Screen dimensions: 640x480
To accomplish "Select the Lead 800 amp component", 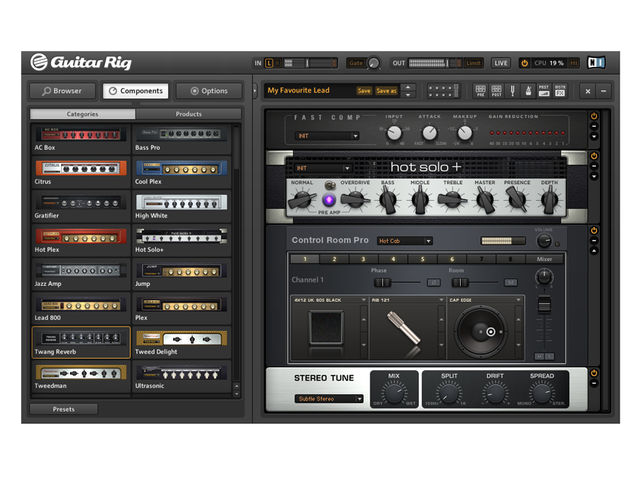I will [81, 309].
